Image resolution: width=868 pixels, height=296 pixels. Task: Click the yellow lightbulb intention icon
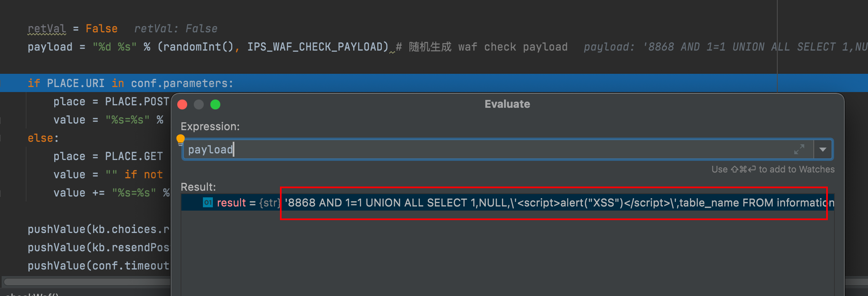coord(181,140)
